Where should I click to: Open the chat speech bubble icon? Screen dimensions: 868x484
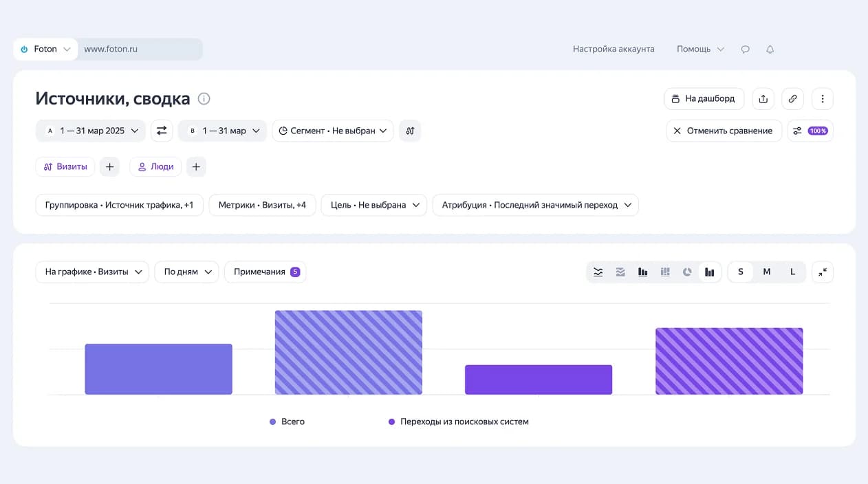(x=745, y=49)
